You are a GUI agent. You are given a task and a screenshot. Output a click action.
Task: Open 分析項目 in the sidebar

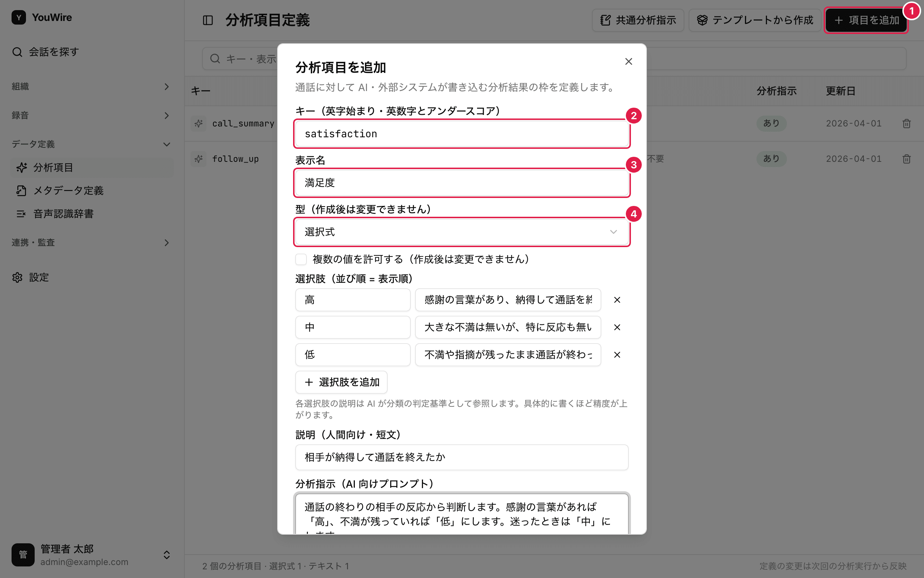pyautogui.click(x=92, y=167)
